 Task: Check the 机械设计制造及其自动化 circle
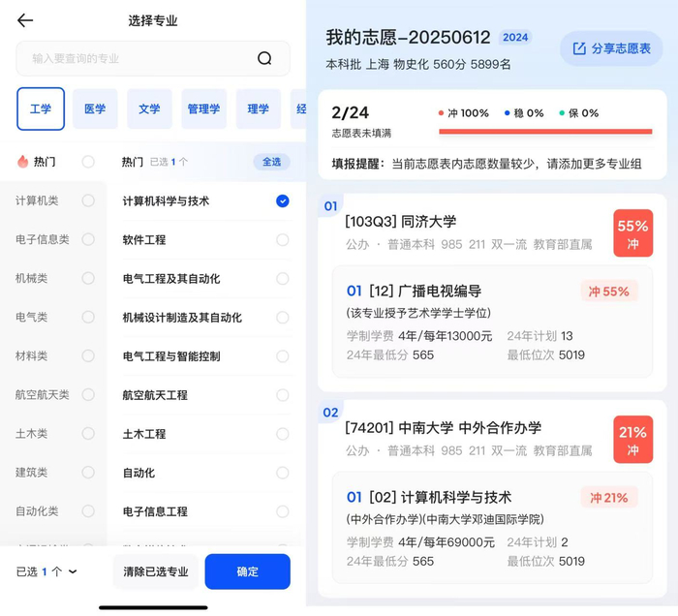(x=283, y=318)
